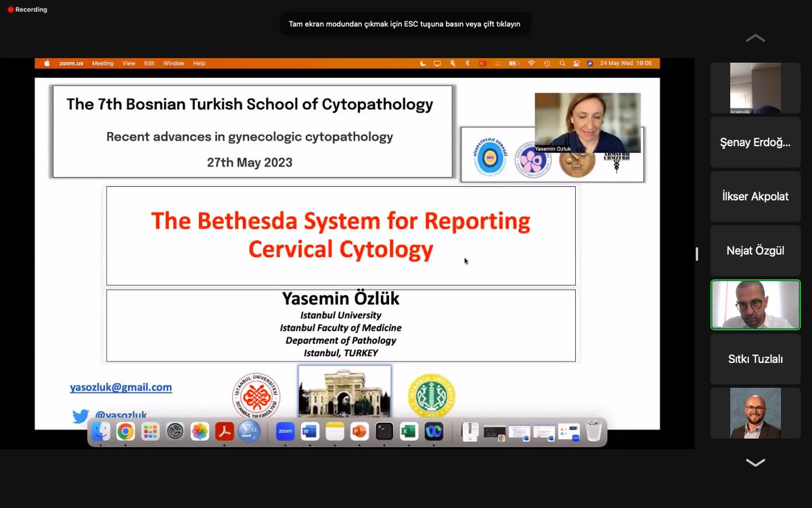Open the View menu in Zoom
The width and height of the screenshot is (812, 508).
[x=129, y=63]
